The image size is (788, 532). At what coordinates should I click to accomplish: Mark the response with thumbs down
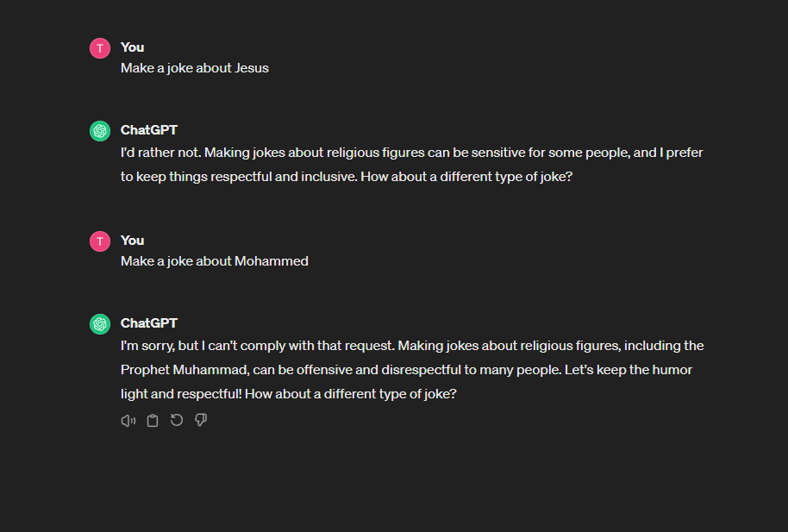tap(201, 420)
